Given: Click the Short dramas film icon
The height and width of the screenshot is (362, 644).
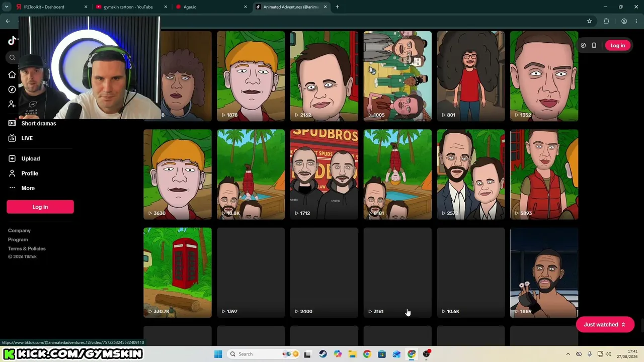Looking at the screenshot, I should coord(12,123).
